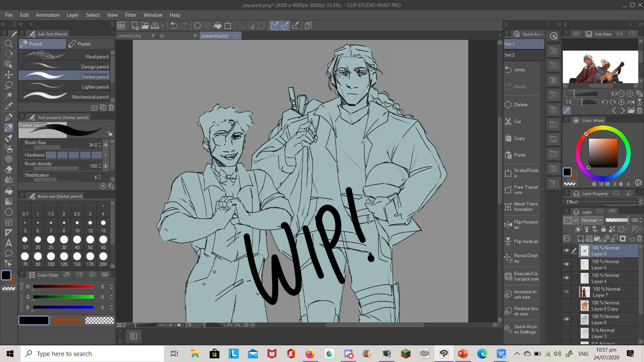Viewport: 644px width, 362px height.
Task: Open the Filter menu
Action: click(x=130, y=15)
